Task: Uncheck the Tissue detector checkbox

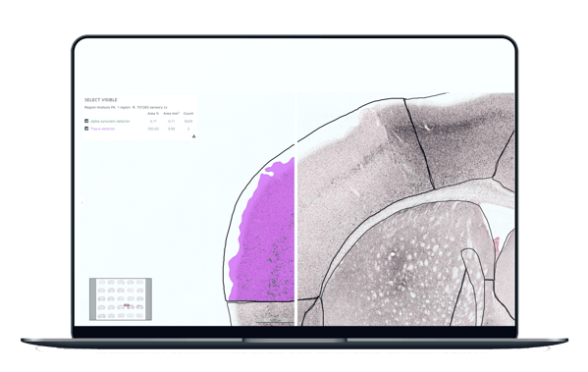Action: (x=86, y=129)
